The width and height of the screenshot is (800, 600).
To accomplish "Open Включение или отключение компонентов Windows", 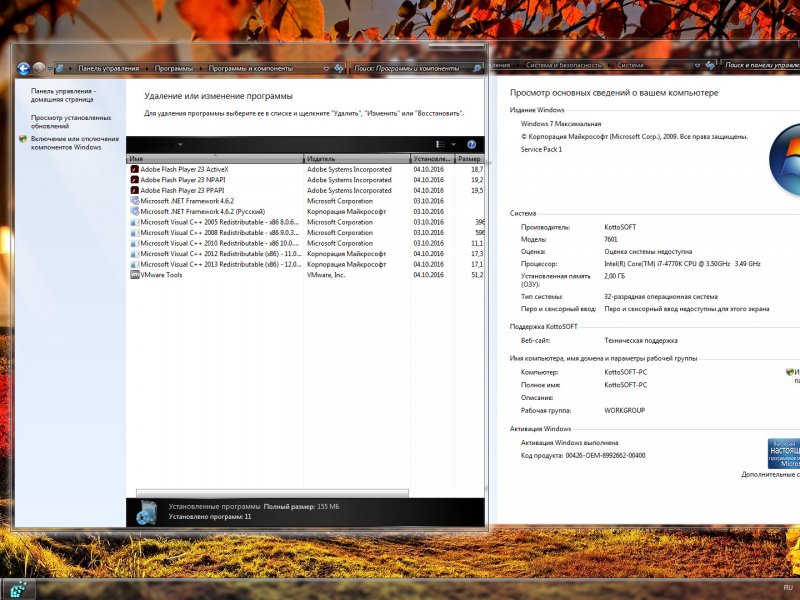I will tap(74, 143).
